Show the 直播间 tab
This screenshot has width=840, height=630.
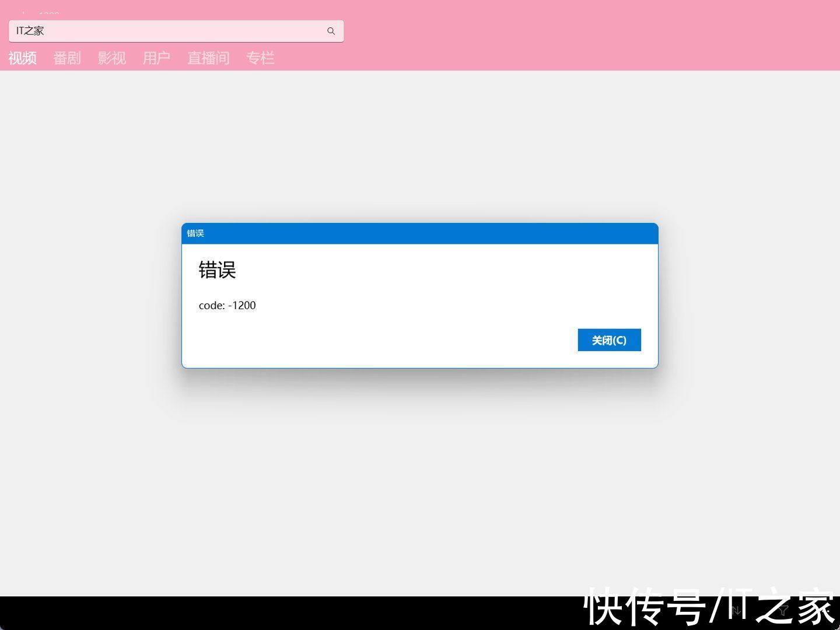click(x=208, y=58)
